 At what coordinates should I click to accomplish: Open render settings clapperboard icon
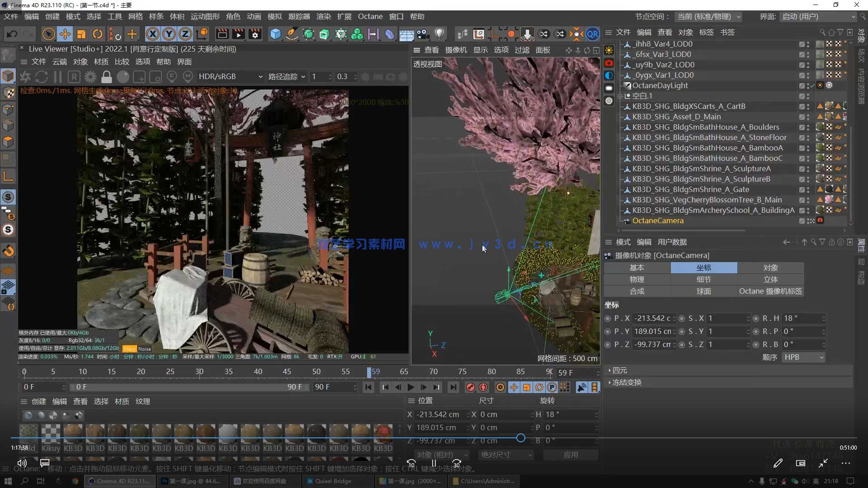click(x=255, y=34)
